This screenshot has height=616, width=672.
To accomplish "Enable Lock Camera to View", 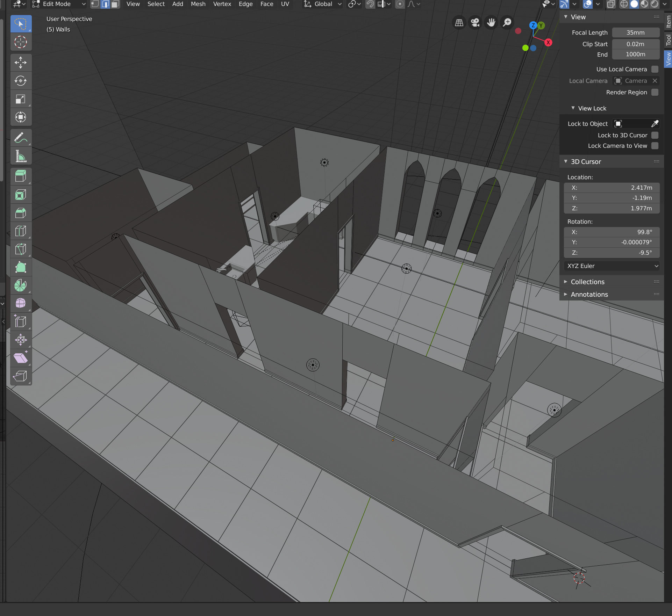I will pos(656,146).
